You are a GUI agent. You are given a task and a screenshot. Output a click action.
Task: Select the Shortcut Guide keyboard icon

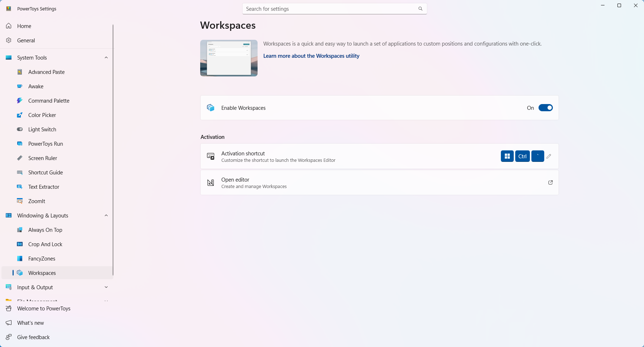[x=20, y=173]
